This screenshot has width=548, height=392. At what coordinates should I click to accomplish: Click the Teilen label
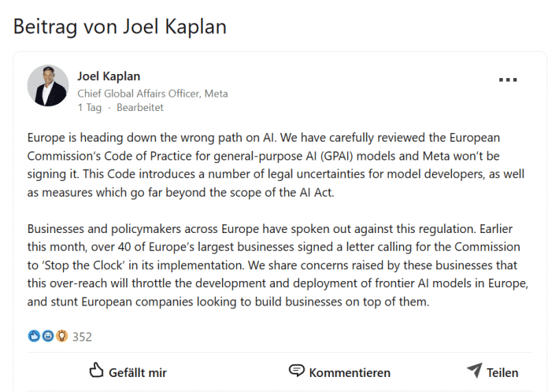click(502, 373)
